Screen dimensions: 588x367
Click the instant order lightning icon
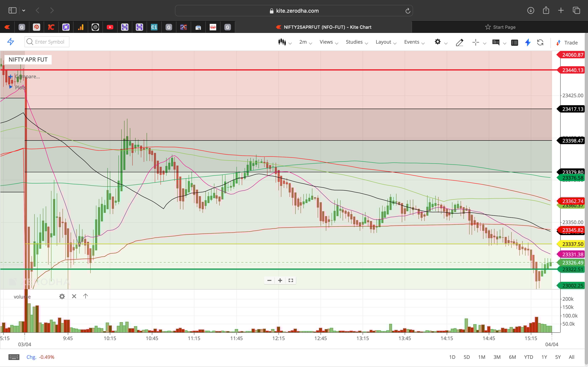(x=528, y=42)
